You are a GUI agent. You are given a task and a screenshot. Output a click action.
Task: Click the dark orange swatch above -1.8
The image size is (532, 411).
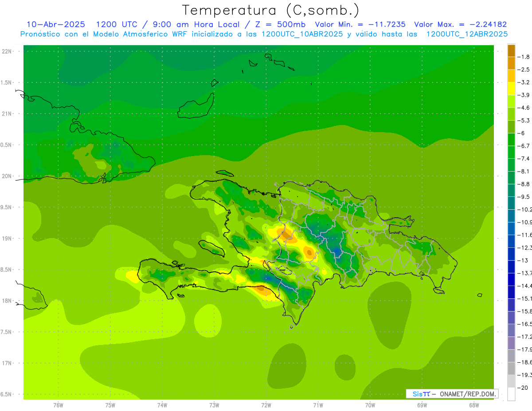click(x=511, y=51)
